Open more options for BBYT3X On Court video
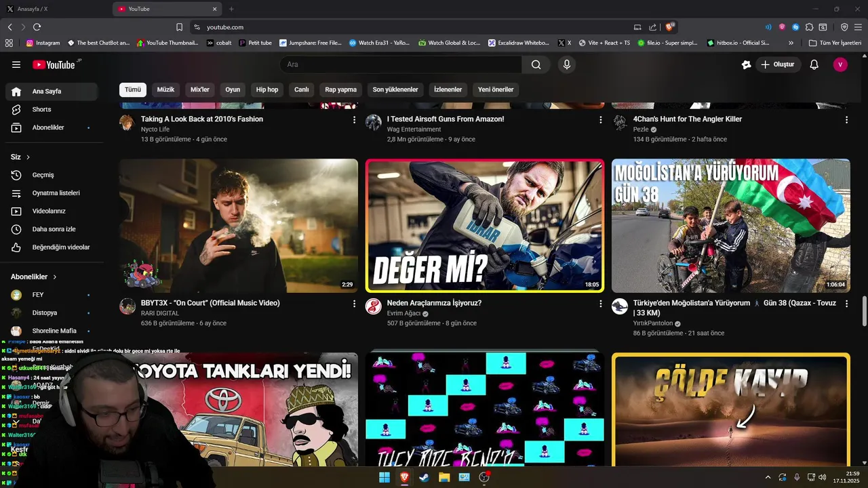The width and height of the screenshot is (868, 488). point(354,304)
